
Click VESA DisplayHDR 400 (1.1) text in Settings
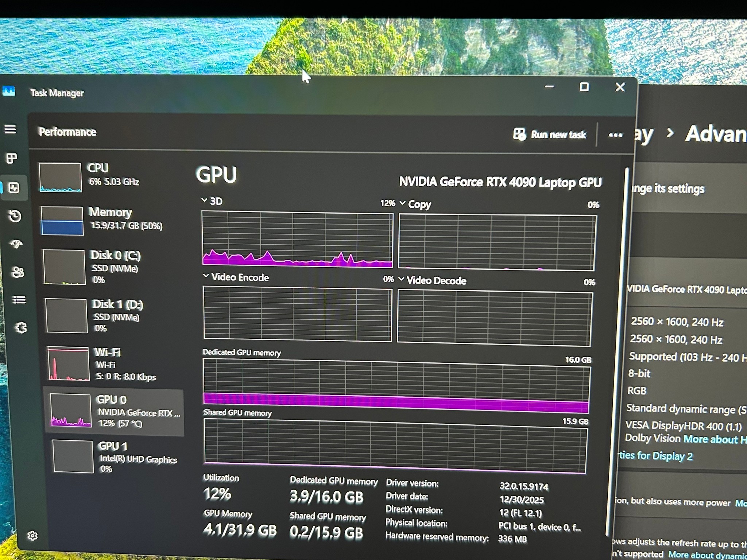point(684,425)
